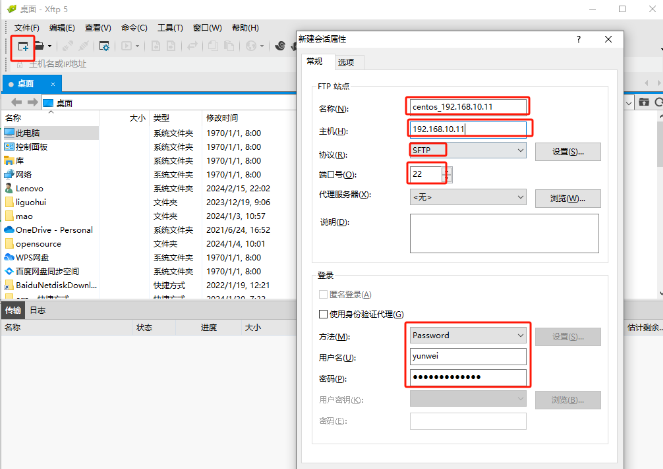Click the greyed-out globe icon in toolbar
Viewport: 663px width, 469px height.
(x=251, y=46)
